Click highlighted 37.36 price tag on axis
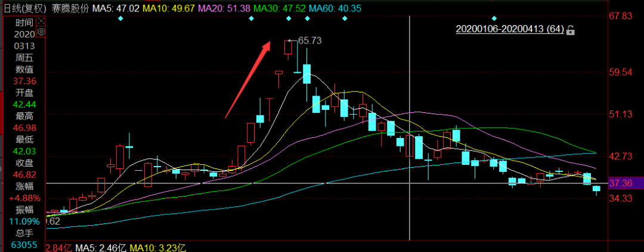The width and height of the screenshot is (644, 252). click(x=629, y=183)
